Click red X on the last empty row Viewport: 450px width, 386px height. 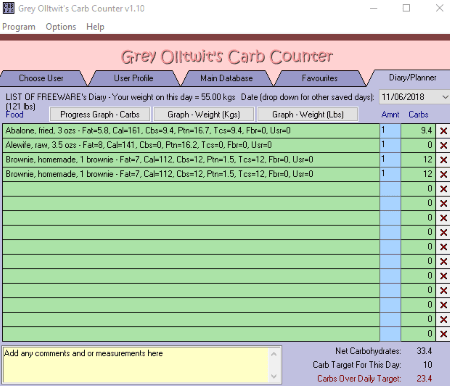click(443, 334)
